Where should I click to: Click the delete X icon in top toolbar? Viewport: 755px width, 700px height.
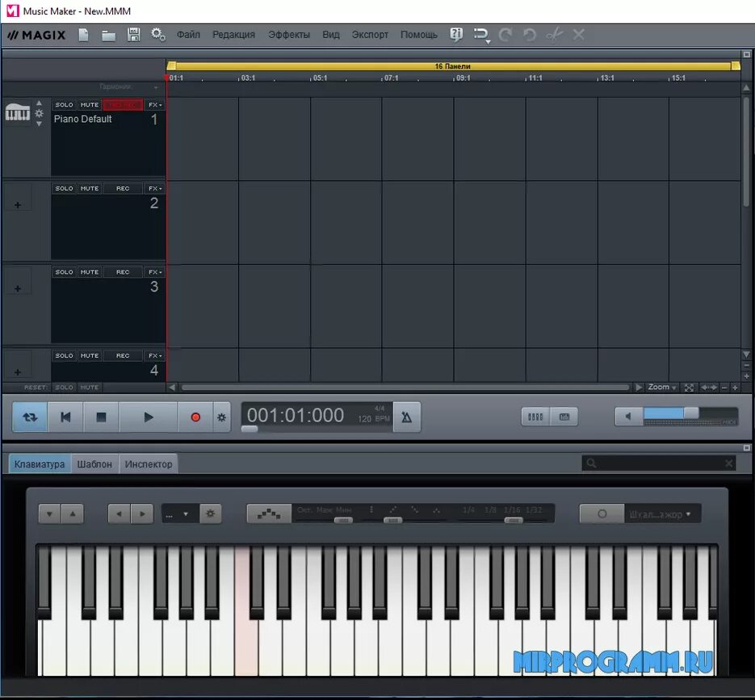579,35
